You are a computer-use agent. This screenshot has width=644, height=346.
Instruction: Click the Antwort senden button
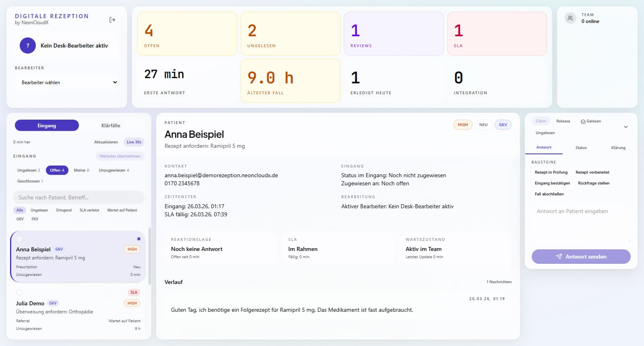click(581, 257)
